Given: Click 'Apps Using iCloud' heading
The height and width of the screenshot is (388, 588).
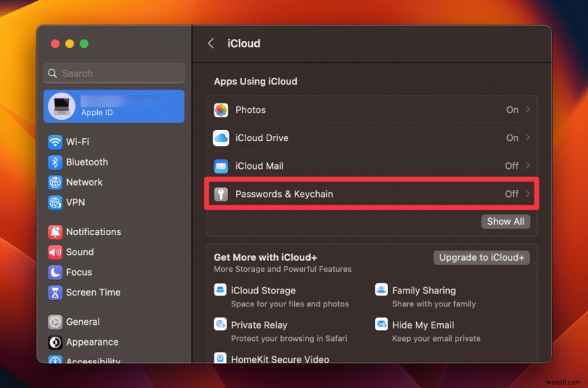Looking at the screenshot, I should [255, 82].
